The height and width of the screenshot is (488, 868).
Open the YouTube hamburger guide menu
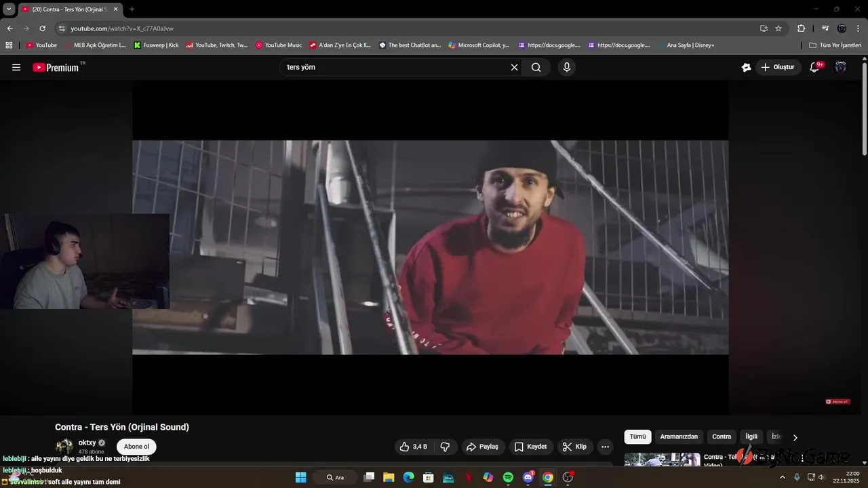pos(16,67)
